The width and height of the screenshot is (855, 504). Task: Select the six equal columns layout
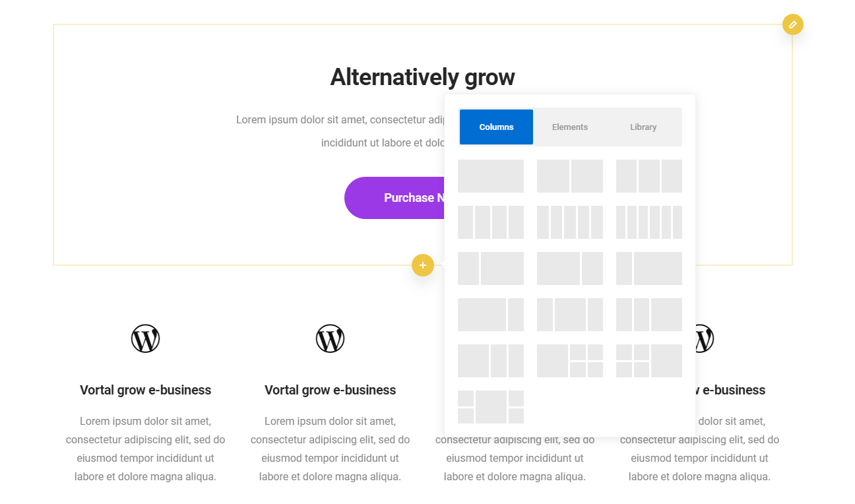click(x=649, y=222)
